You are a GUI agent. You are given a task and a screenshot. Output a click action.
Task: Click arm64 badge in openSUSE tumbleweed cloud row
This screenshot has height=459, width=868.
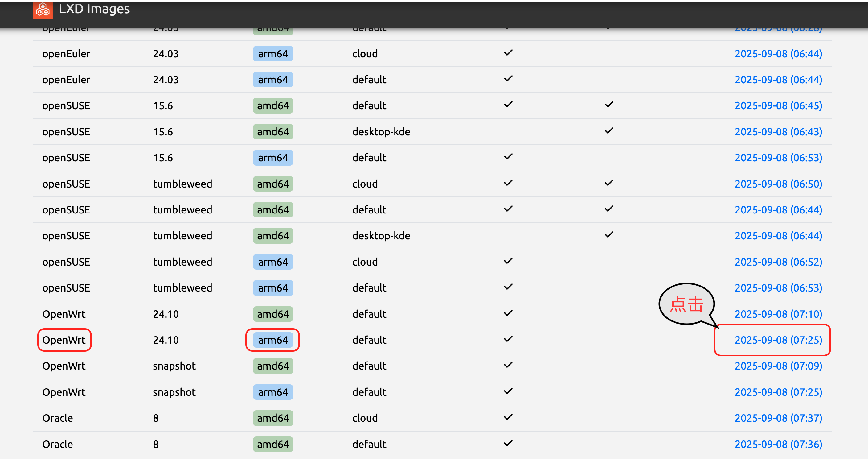[272, 262]
